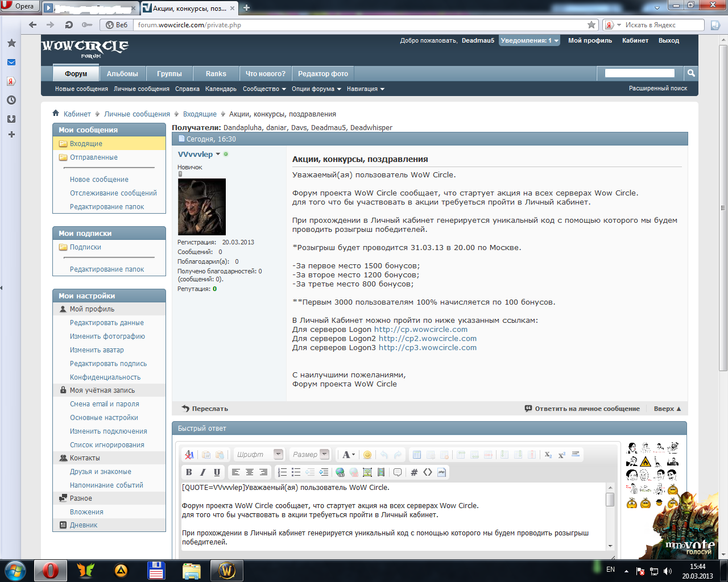Click Выход logout link

[669, 40]
